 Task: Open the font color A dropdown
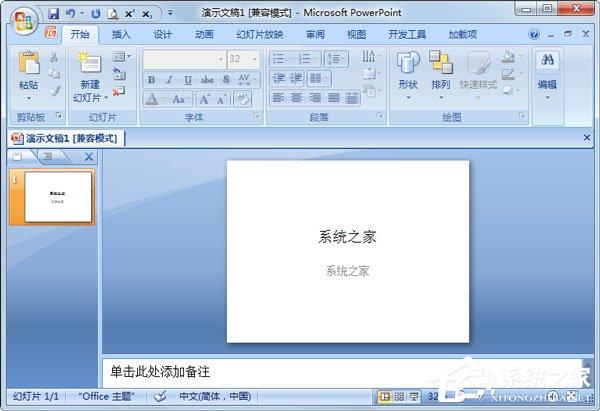coord(165,99)
